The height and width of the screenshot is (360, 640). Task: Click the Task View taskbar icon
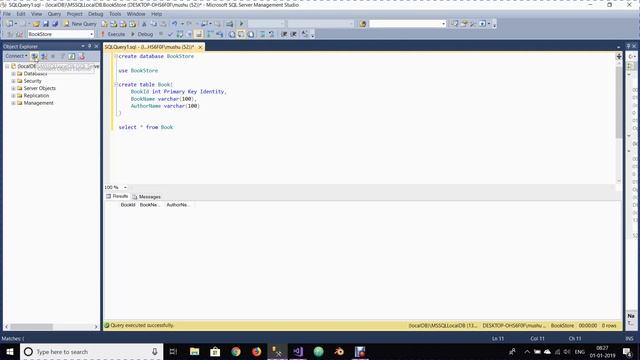[x=173, y=351]
